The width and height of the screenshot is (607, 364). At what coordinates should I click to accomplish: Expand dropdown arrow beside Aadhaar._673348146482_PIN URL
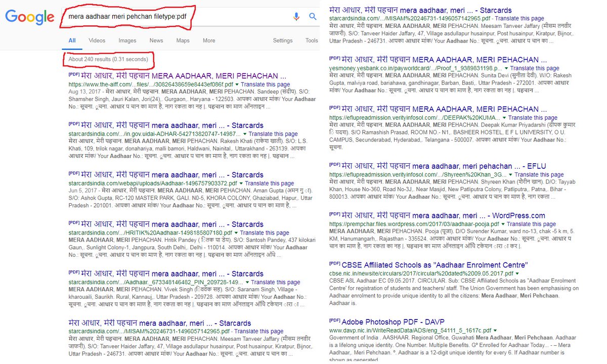coord(247,282)
